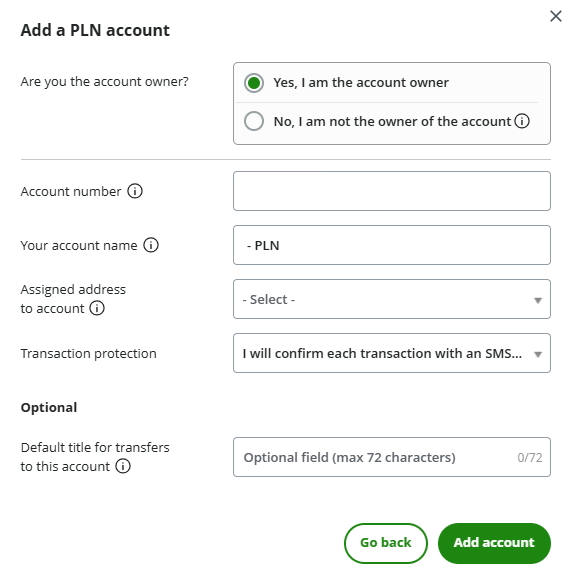Image resolution: width=571 pixels, height=584 pixels.
Task: Click info icon next to Your account name
Action: [151, 245]
